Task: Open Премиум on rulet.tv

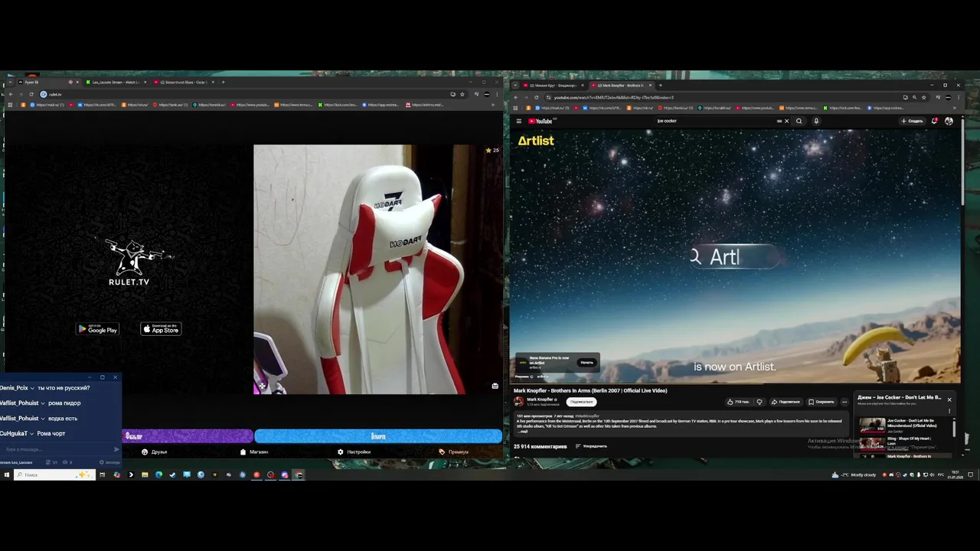Action: click(453, 452)
